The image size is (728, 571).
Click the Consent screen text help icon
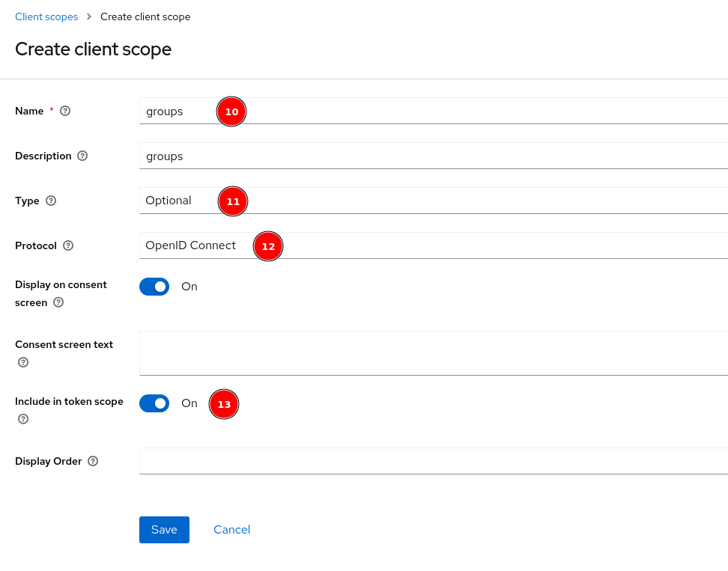pyautogui.click(x=22, y=362)
